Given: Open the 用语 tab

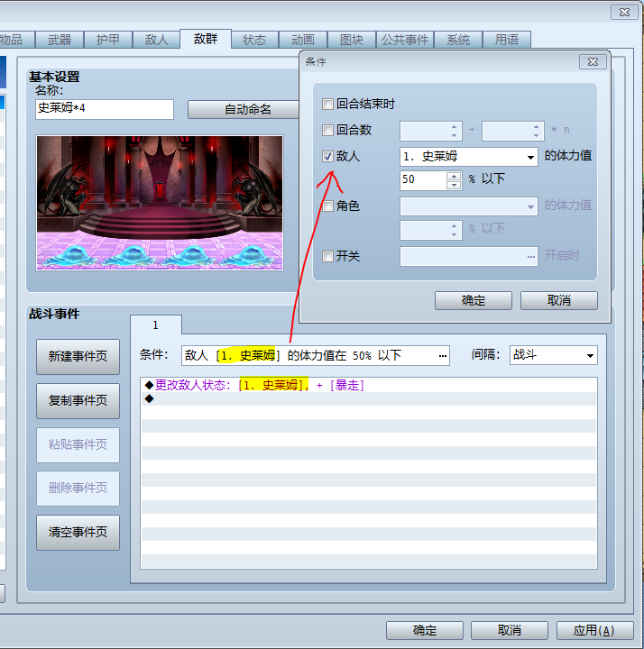Looking at the screenshot, I should 507,41.
